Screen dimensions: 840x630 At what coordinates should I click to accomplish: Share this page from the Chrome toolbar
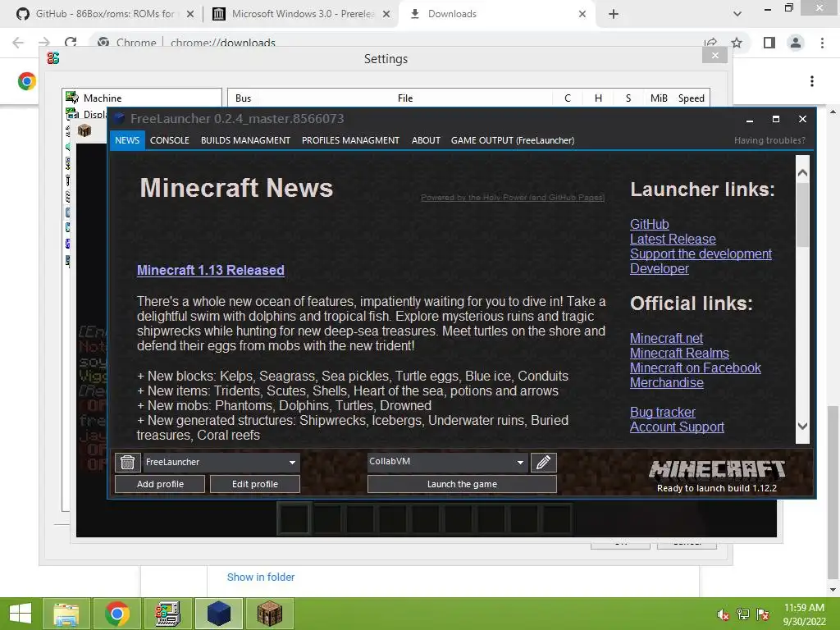pos(711,43)
